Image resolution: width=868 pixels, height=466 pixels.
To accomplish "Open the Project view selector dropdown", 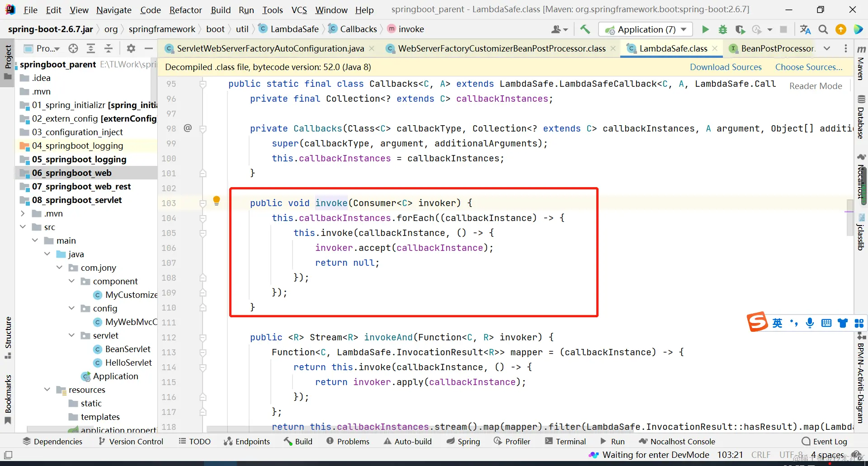I will pos(42,48).
